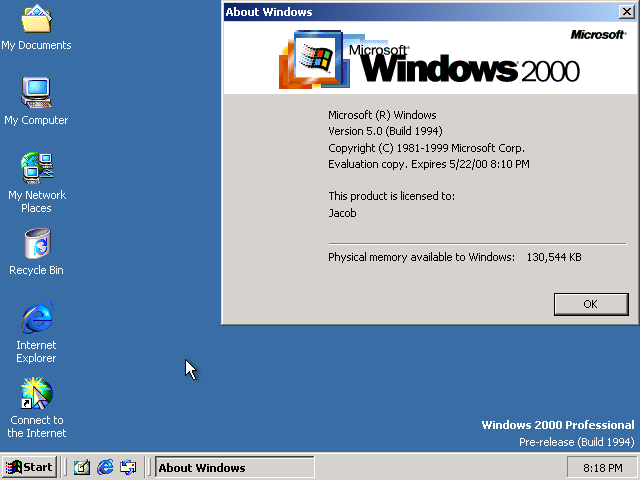Click OK in About Windows dialog
Image resolution: width=640 pixels, height=480 pixels.
coord(591,304)
